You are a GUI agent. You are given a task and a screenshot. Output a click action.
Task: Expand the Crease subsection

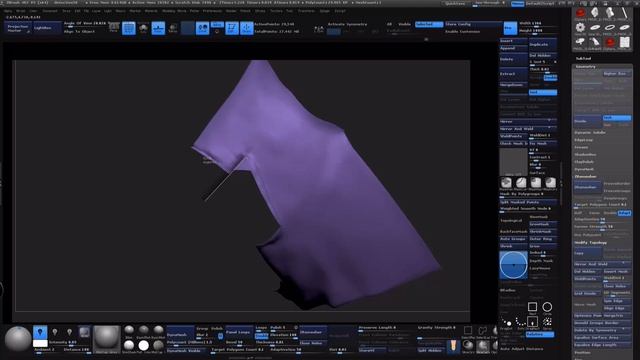point(581,147)
